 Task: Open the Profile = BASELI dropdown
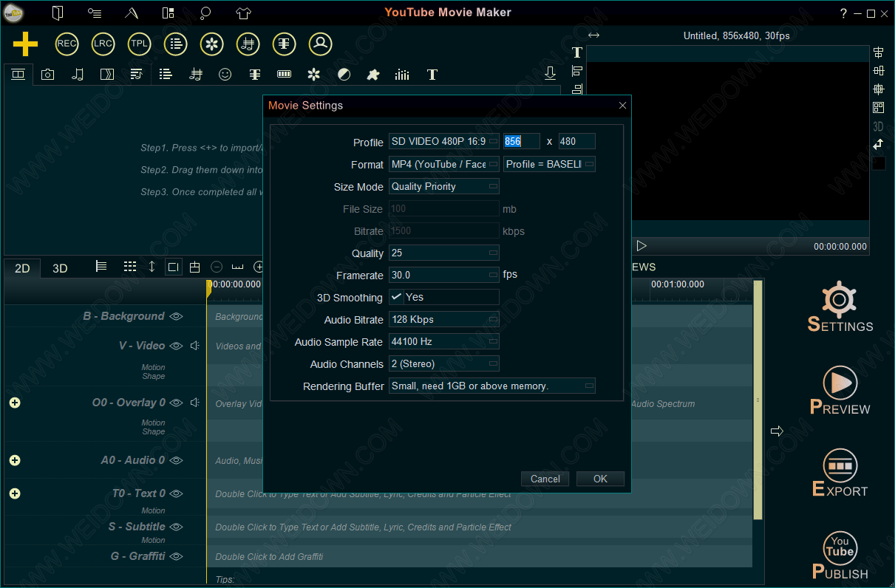pos(549,164)
